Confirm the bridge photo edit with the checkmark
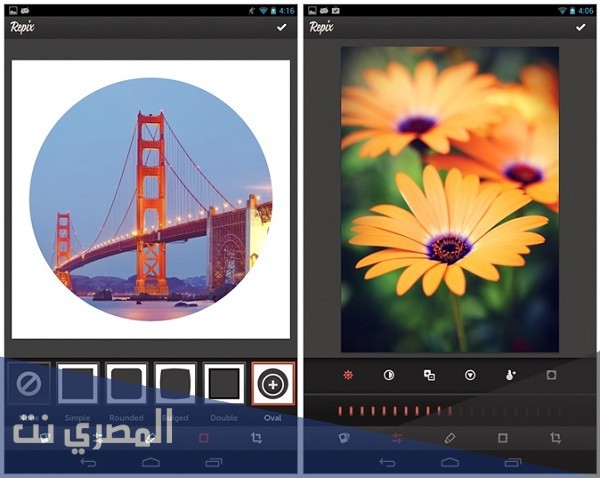 click(x=281, y=27)
